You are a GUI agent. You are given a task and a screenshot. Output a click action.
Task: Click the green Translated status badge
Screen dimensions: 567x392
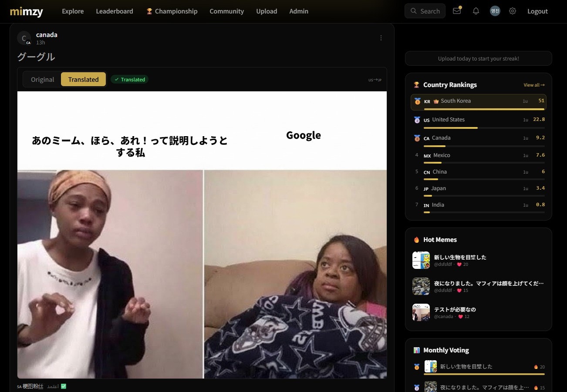point(130,80)
